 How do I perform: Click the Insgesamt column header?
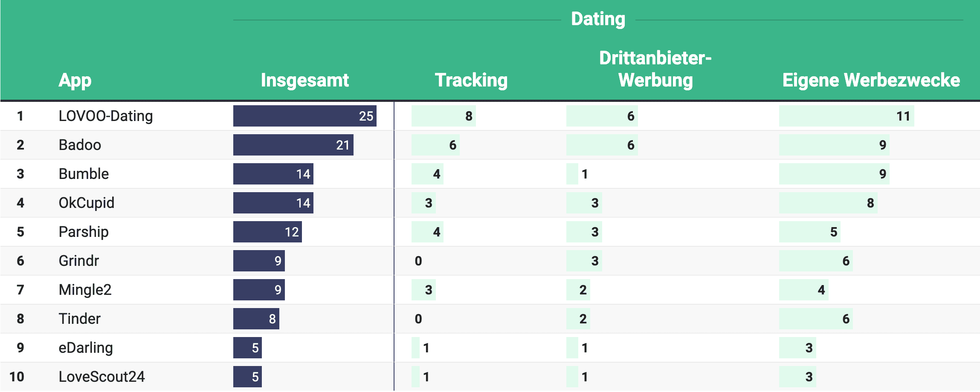pos(305,80)
